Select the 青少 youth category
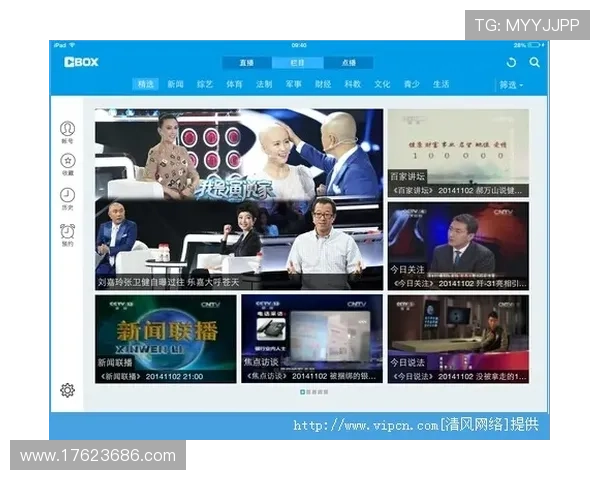 coord(412,84)
